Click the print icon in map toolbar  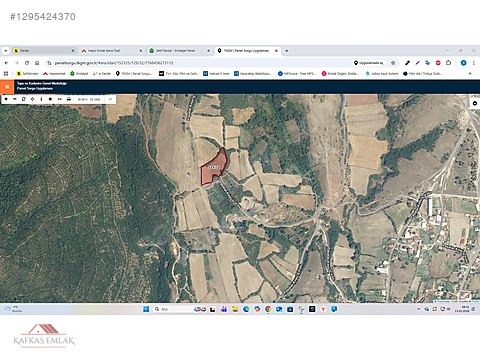[x=69, y=99]
